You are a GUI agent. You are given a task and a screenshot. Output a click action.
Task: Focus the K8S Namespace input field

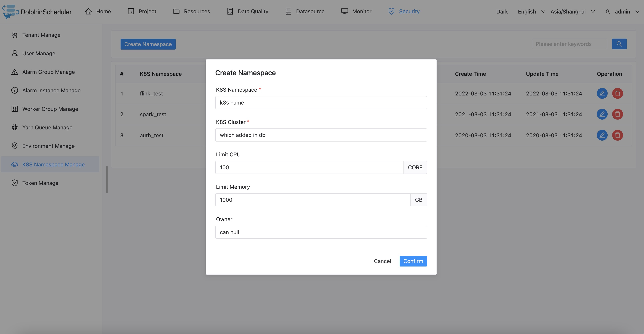click(321, 103)
